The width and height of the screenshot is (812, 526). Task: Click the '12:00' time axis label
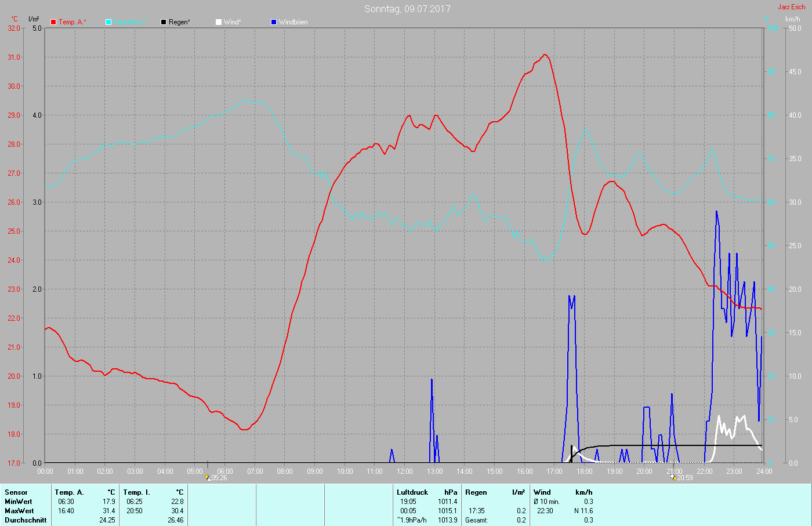[x=405, y=471]
